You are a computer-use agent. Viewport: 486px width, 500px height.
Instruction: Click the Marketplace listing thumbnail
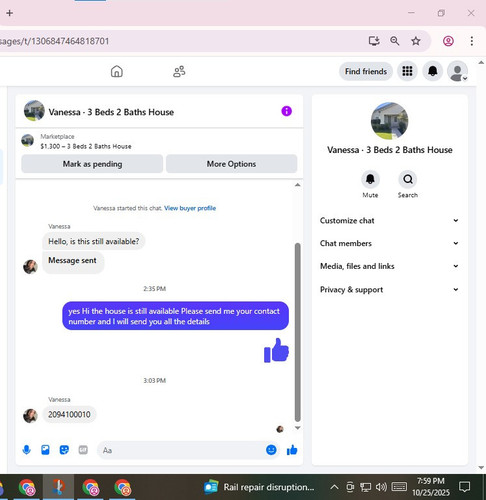28,140
